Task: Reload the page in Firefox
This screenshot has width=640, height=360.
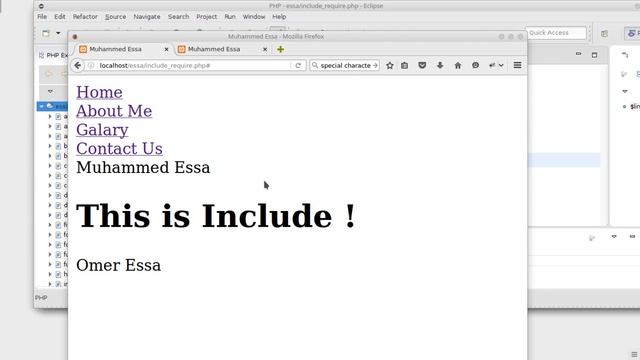Action: point(298,65)
